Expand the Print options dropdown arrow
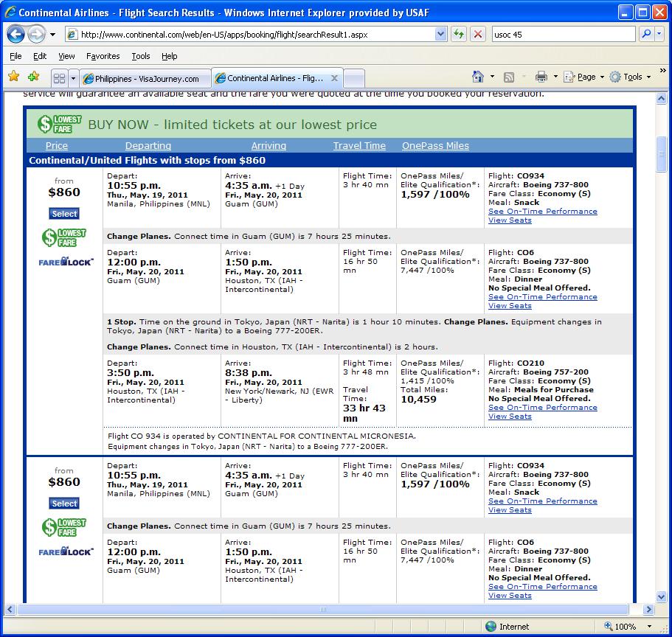Image resolution: width=672 pixels, height=637 pixels. (x=556, y=77)
